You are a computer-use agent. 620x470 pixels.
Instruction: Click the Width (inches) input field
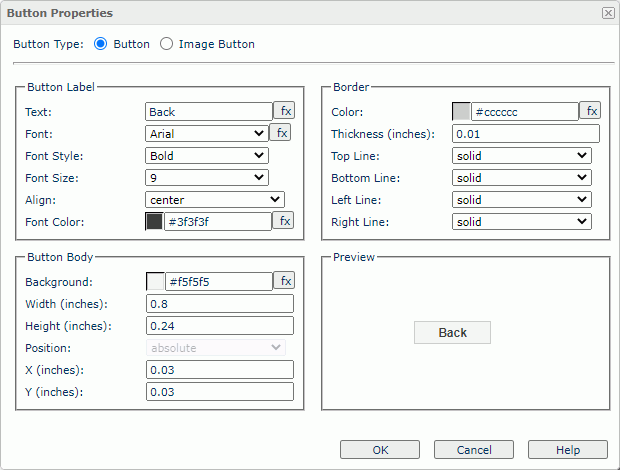click(219, 304)
